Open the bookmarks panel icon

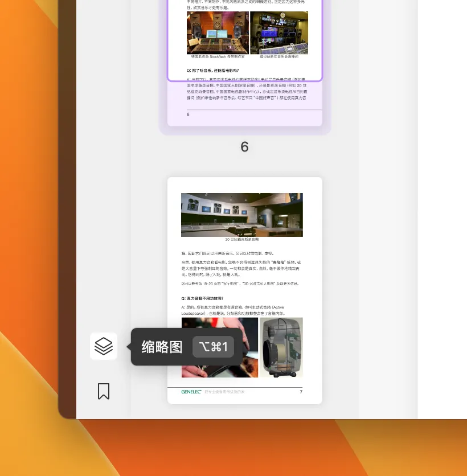click(x=104, y=391)
